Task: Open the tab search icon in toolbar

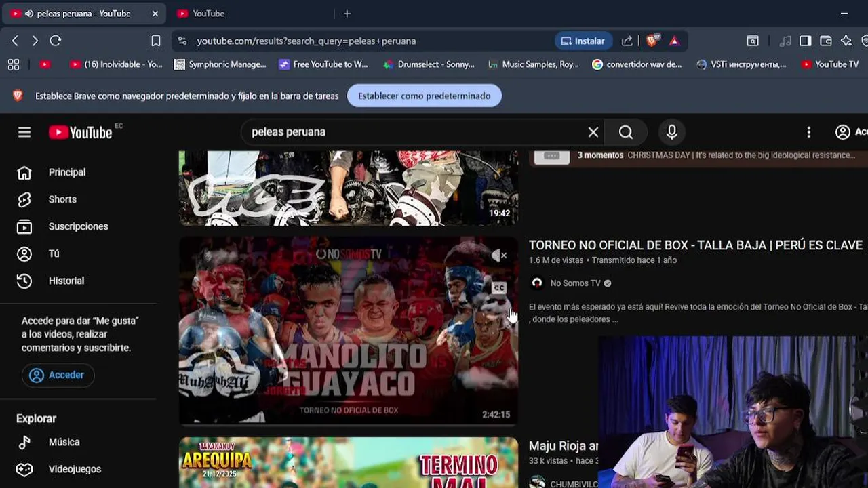Action: [753, 41]
